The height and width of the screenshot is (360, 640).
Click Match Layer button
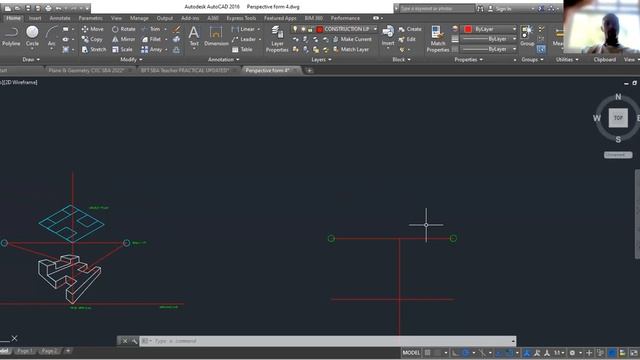click(x=351, y=49)
